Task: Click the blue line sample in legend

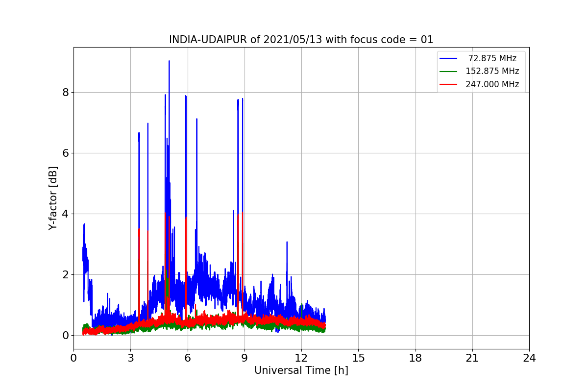Action: [x=449, y=58]
